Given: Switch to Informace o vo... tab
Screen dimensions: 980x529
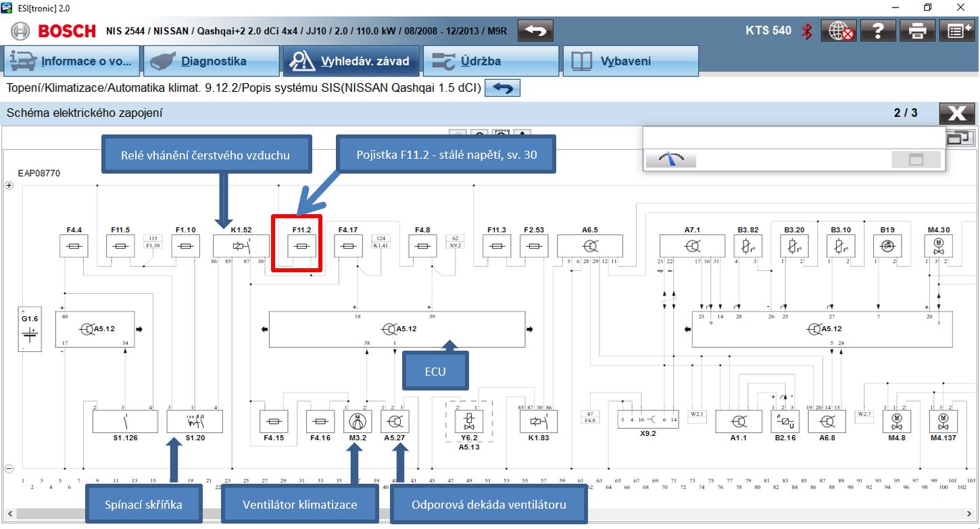Looking at the screenshot, I should [x=72, y=61].
